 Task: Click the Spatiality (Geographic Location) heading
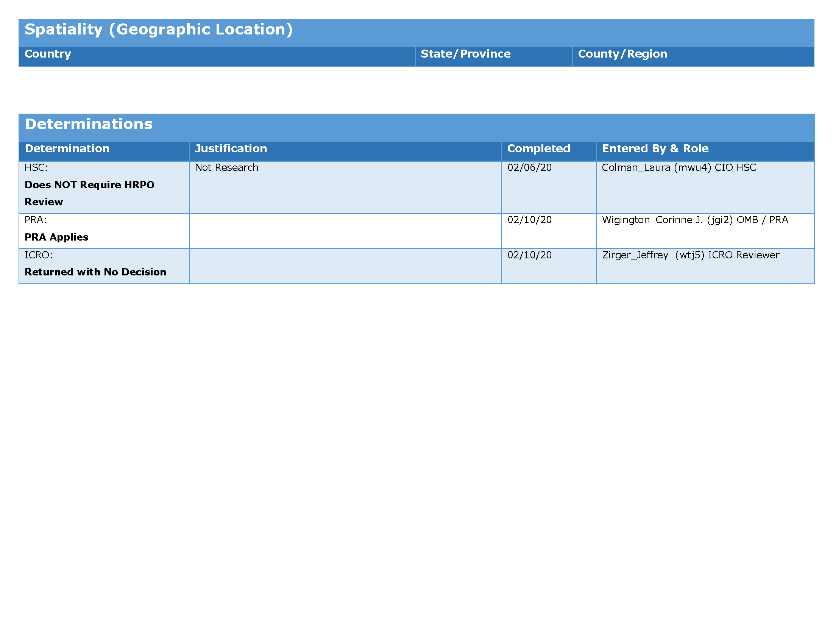coord(158,30)
